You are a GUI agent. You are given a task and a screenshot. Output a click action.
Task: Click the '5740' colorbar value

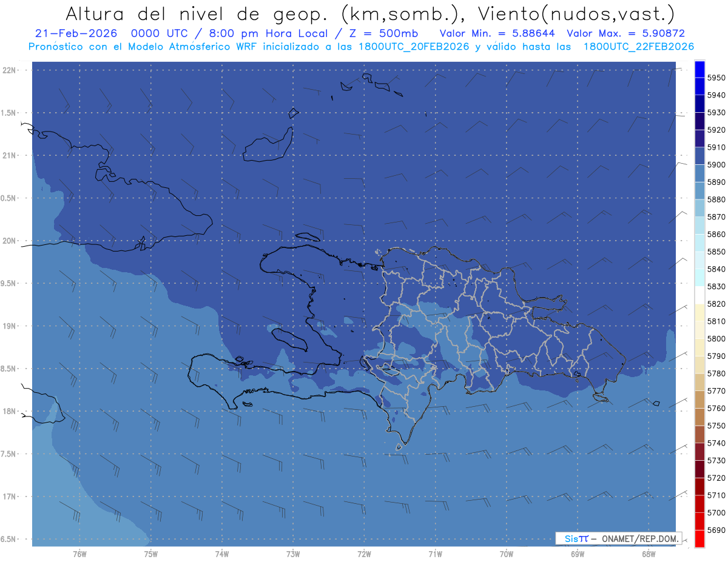[x=716, y=443]
